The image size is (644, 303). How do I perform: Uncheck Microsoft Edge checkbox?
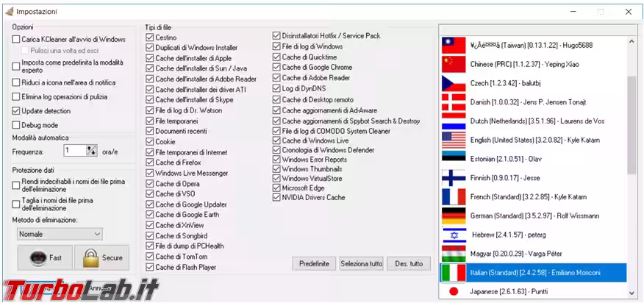[276, 188]
